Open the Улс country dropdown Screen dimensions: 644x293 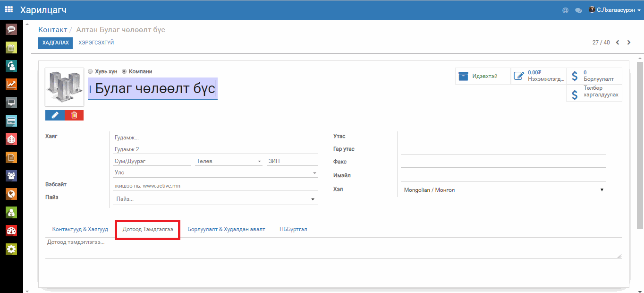pyautogui.click(x=215, y=173)
